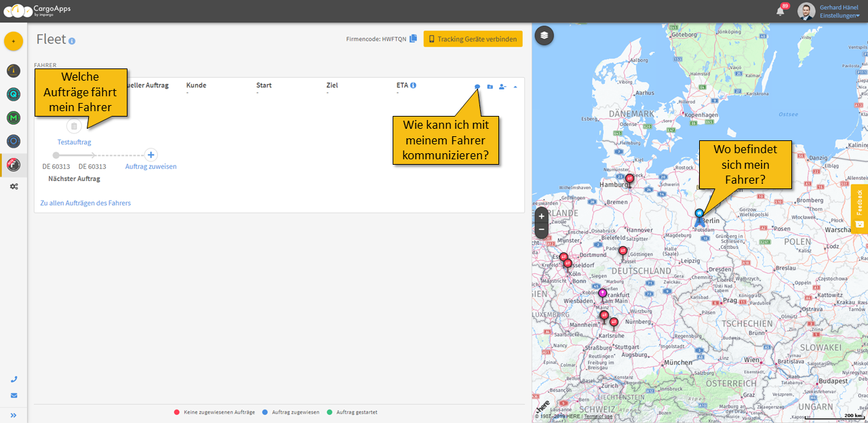Open driver chat speech bubble icon

tap(477, 87)
